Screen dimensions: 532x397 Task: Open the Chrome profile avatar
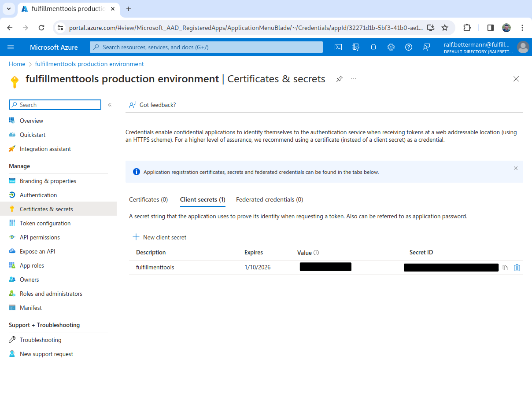pyautogui.click(x=506, y=27)
